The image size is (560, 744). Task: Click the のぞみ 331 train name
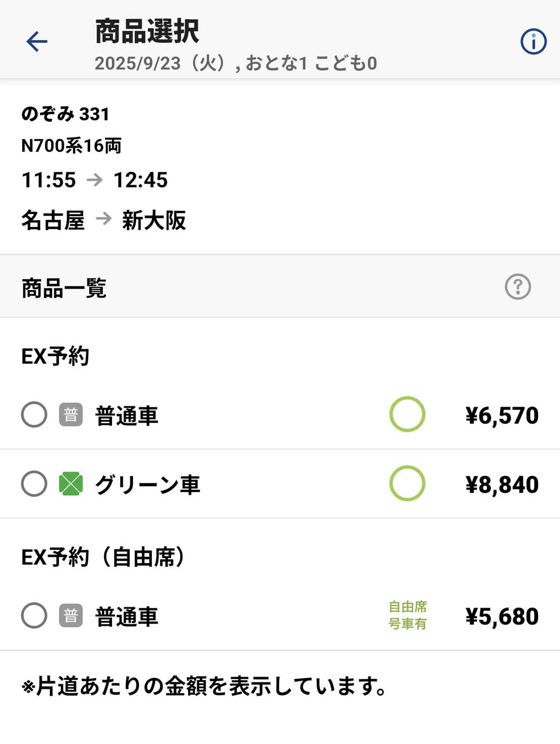click(x=66, y=114)
